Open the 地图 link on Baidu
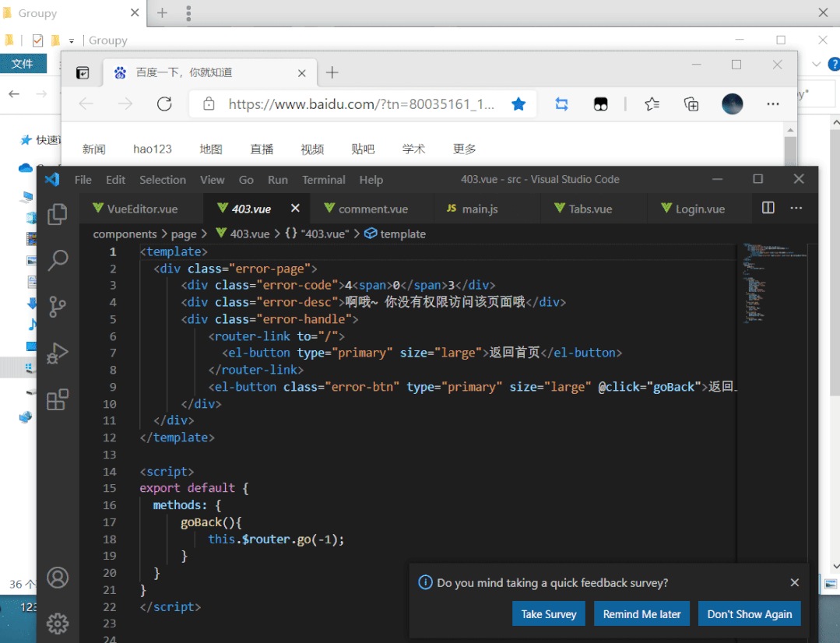 click(210, 149)
